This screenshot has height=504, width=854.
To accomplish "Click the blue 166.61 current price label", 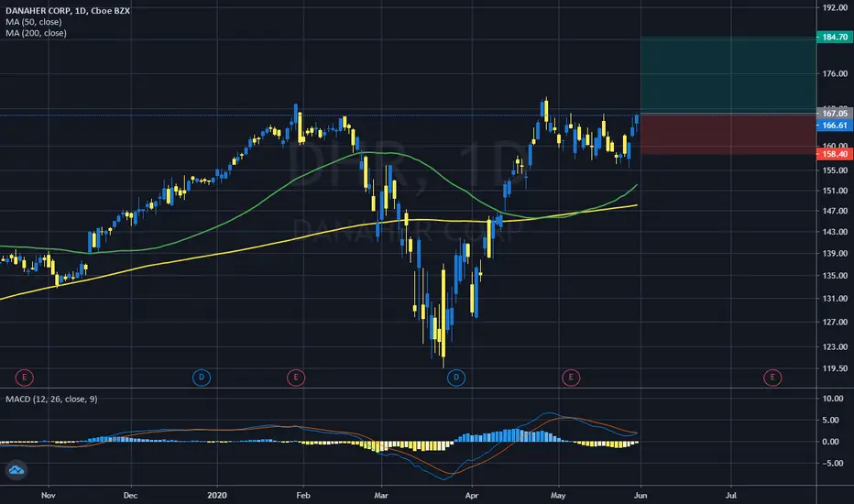I will pos(835,126).
